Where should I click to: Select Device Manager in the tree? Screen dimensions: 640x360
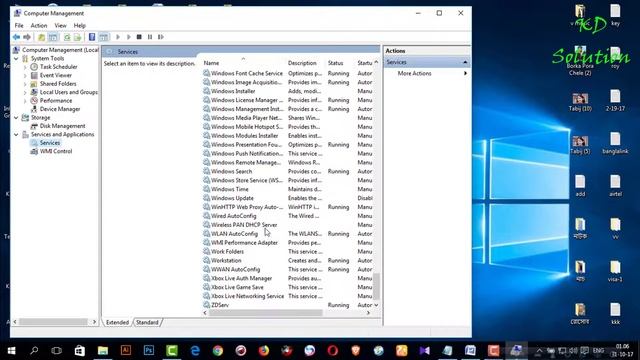pos(60,109)
